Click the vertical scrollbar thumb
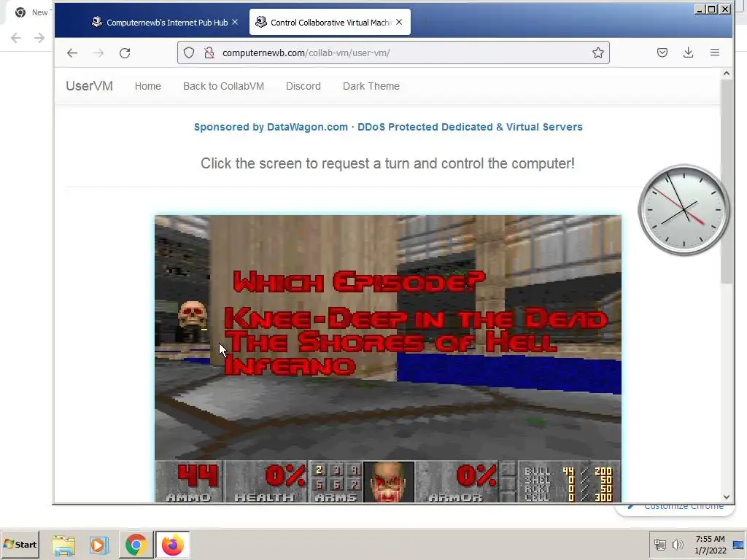Screen dimensions: 747x560 [x=726, y=181]
